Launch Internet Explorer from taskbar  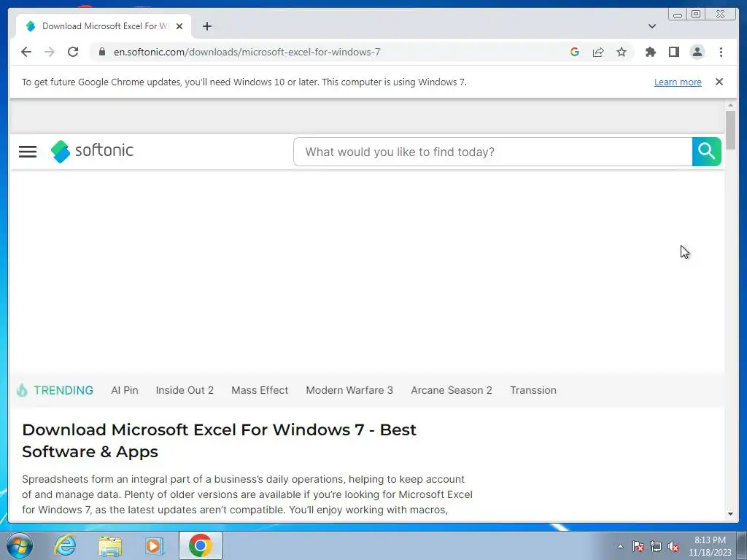65,545
